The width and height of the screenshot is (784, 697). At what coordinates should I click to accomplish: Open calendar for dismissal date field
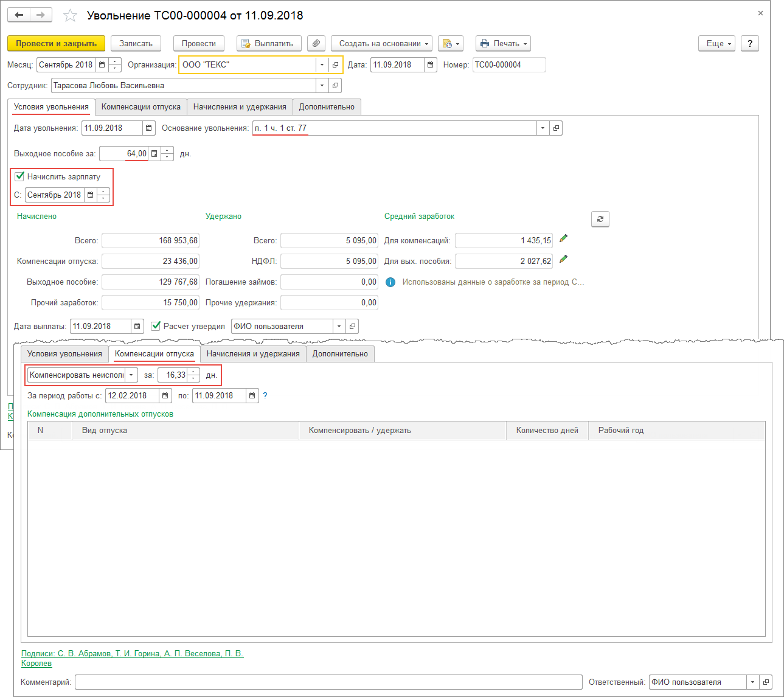(x=149, y=128)
